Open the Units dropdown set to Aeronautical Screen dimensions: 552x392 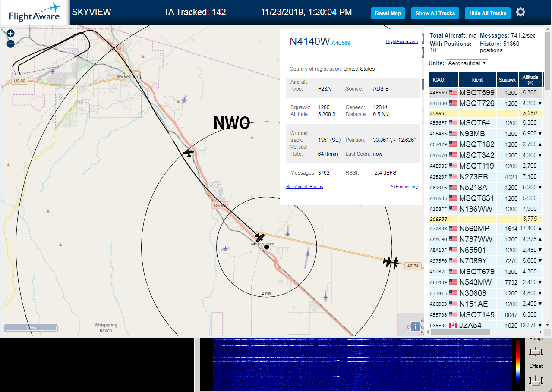(467, 63)
